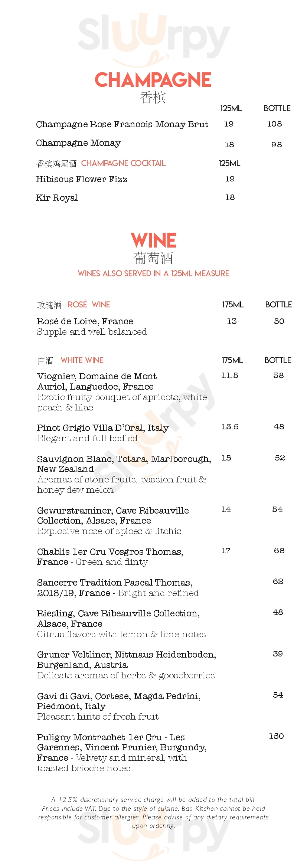
Task: Select Champagne Rose Francois Monay Brut
Action: 122,124
